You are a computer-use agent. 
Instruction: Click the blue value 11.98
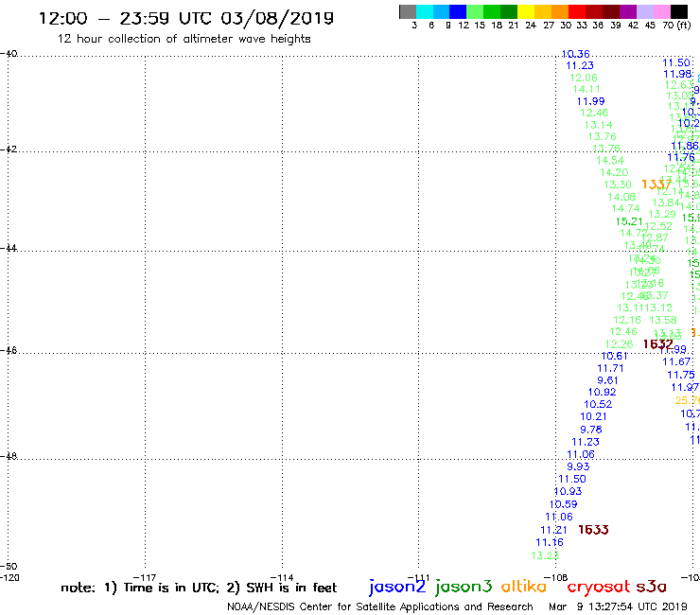(x=677, y=74)
